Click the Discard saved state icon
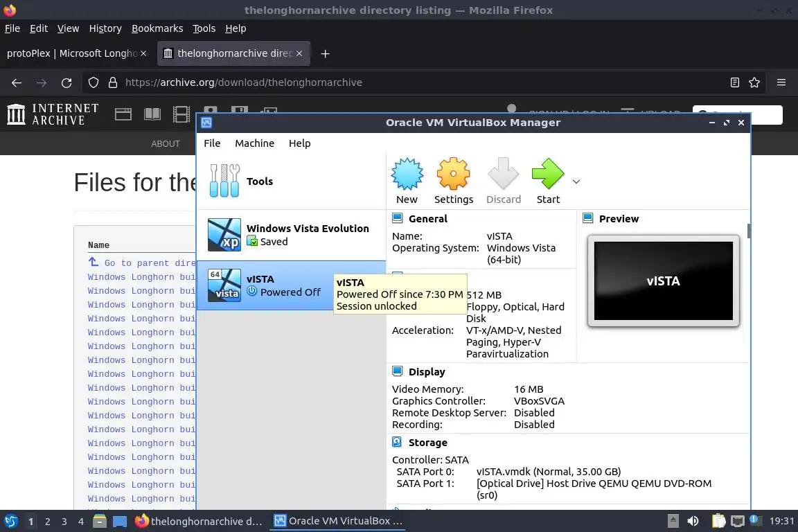 click(503, 174)
